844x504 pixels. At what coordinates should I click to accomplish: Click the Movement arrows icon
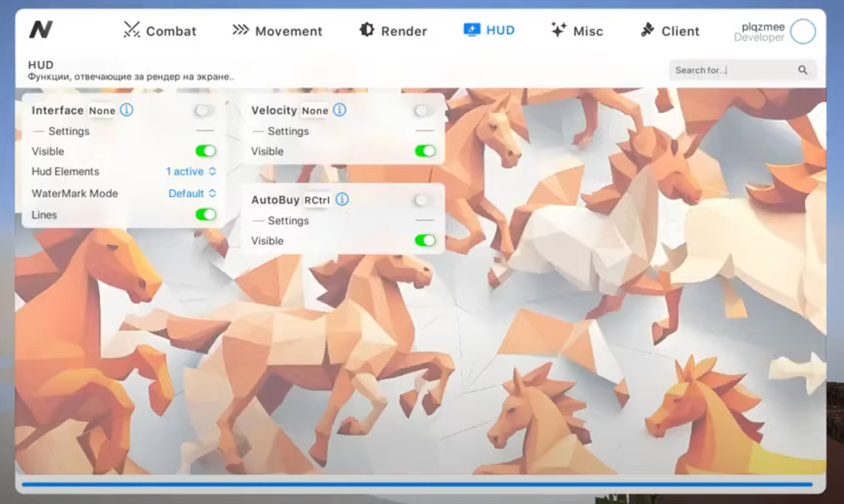click(241, 30)
